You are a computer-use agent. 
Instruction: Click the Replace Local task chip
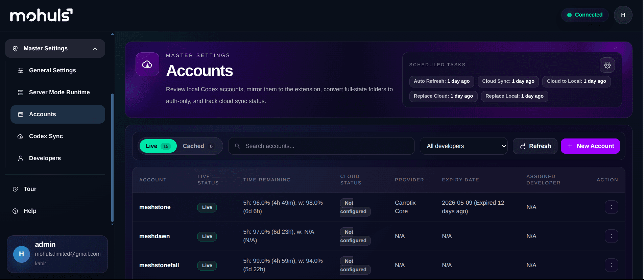(x=515, y=96)
